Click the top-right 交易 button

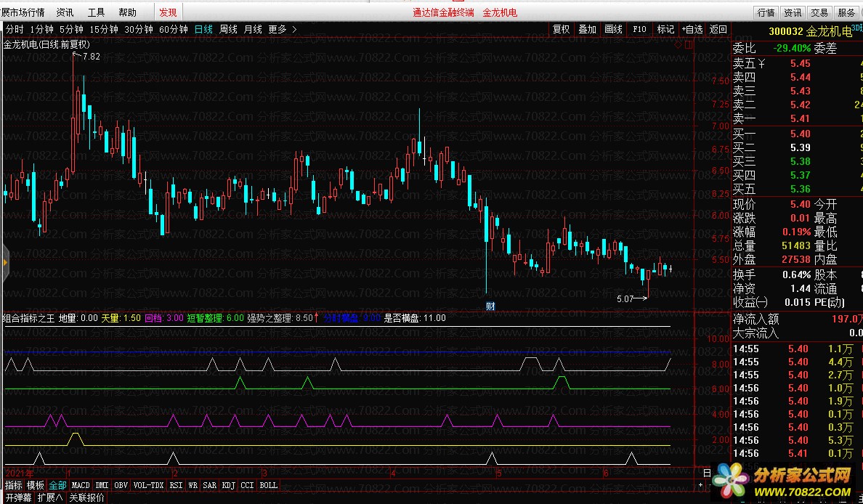[819, 12]
